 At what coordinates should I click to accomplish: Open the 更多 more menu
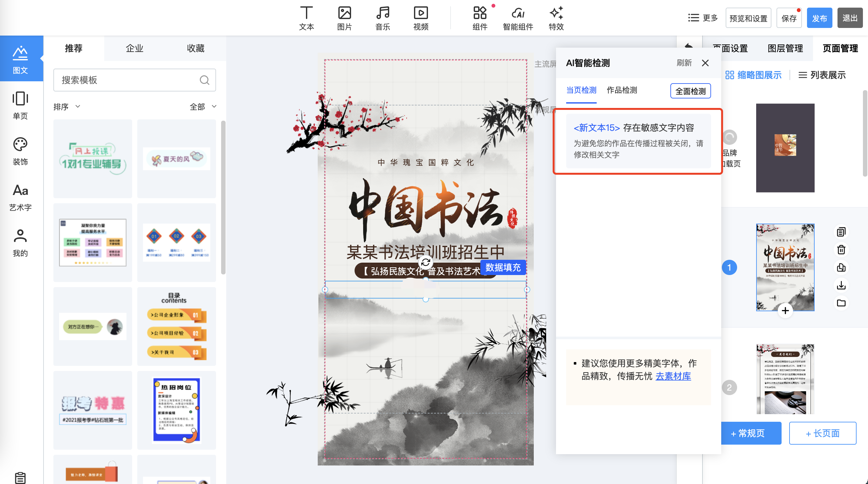pos(703,18)
